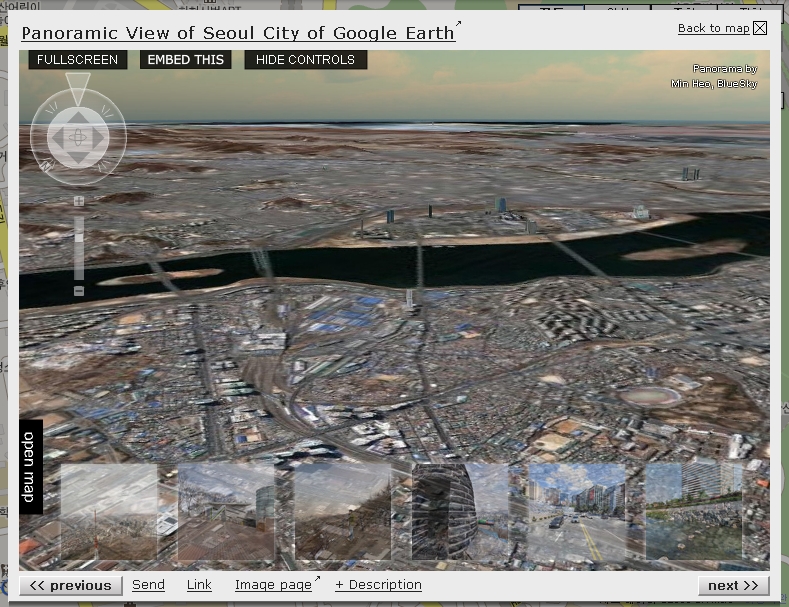Click the compass direction pointer above the navigation ring
This screenshot has width=789, height=607.
point(77,89)
